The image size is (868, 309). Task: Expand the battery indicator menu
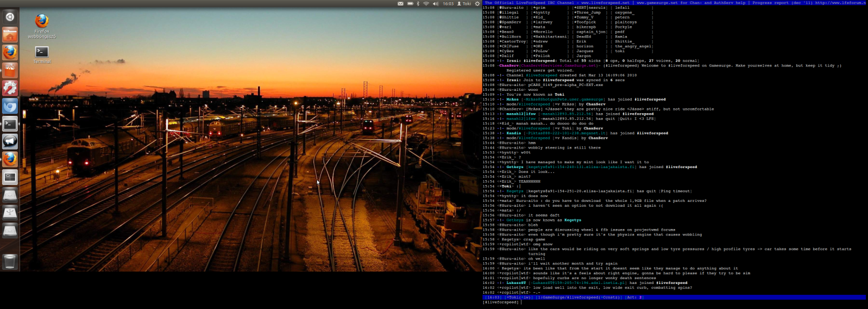point(410,4)
